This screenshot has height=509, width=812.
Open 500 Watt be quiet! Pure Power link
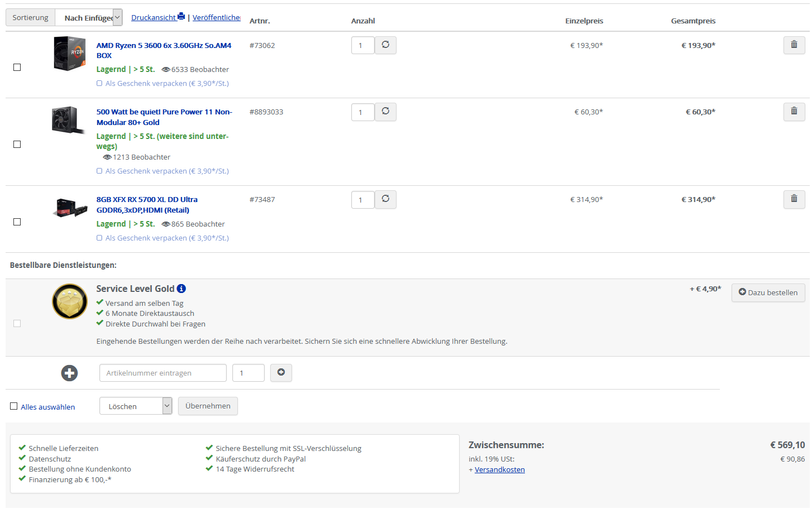click(164, 117)
